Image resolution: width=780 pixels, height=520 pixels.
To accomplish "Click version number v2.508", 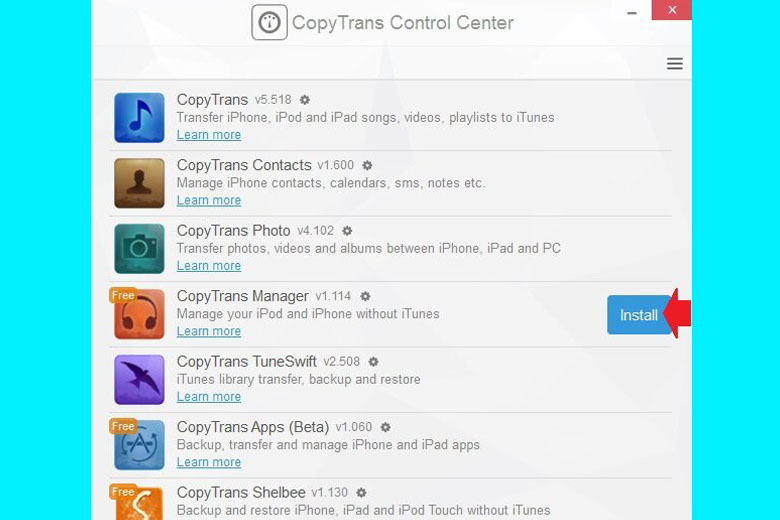I will [342, 362].
